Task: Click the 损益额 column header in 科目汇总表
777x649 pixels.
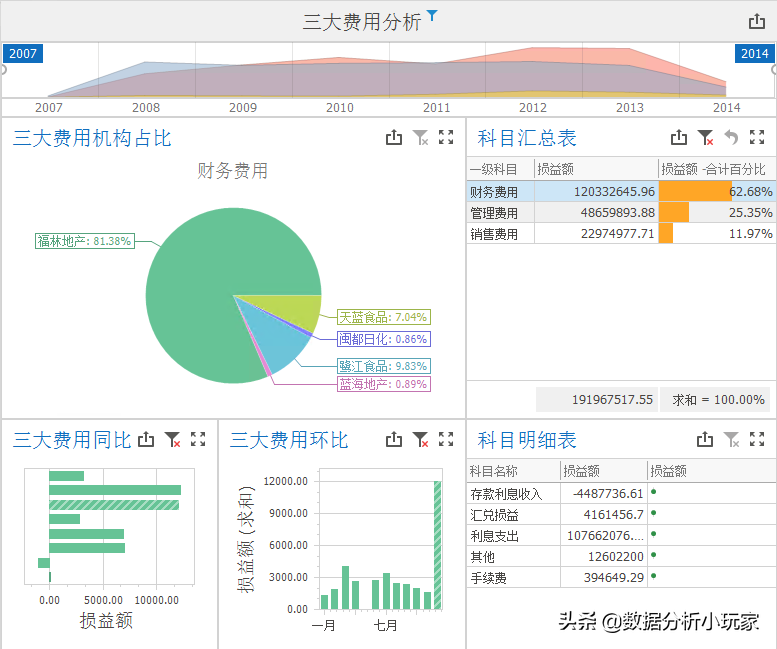Action: pyautogui.click(x=595, y=169)
